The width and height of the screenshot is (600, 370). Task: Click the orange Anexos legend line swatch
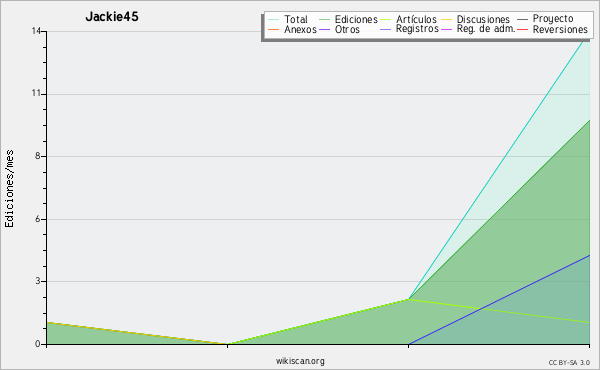pyautogui.click(x=274, y=29)
